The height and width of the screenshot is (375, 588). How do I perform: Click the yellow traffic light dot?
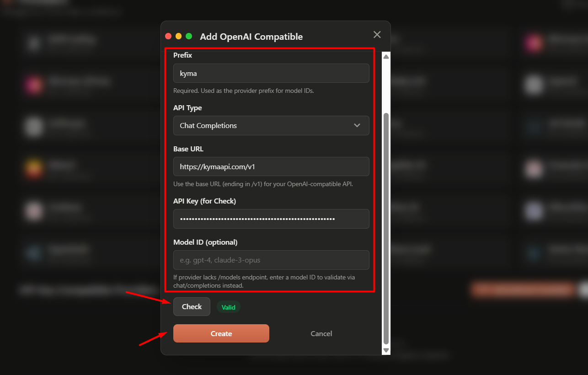click(x=179, y=36)
